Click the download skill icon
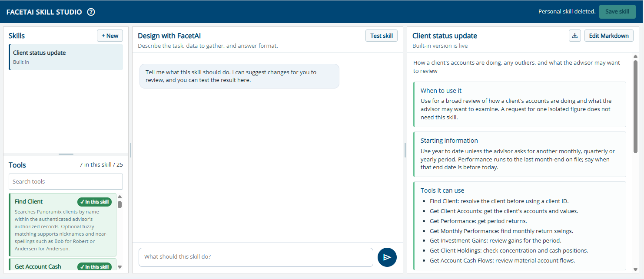Viewport: 644px width, 279px height. 575,36
